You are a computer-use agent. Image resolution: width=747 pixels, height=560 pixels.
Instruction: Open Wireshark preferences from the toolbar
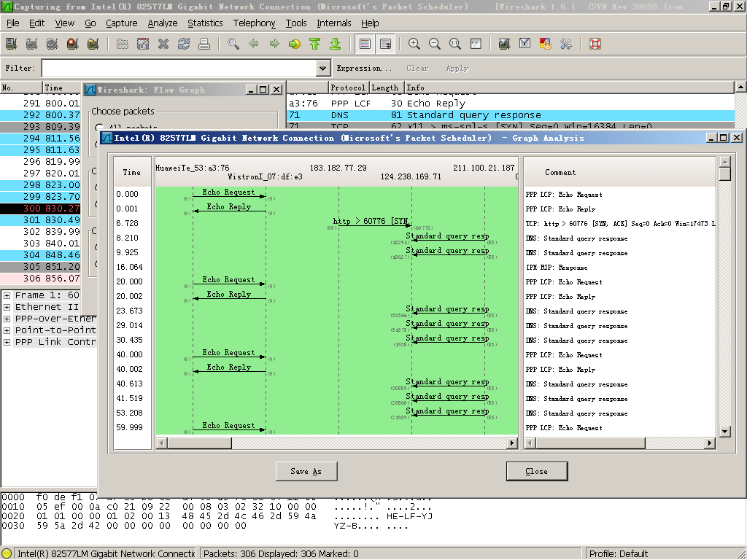566,44
